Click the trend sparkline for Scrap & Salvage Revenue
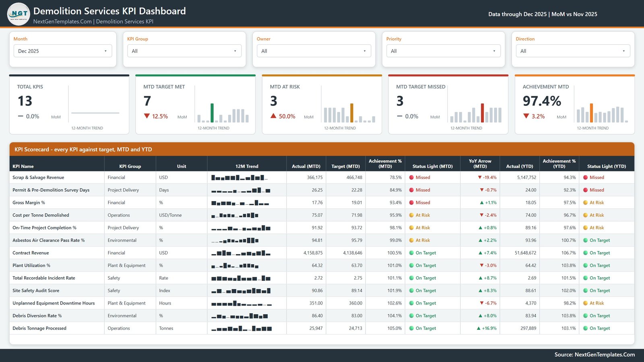 240,177
